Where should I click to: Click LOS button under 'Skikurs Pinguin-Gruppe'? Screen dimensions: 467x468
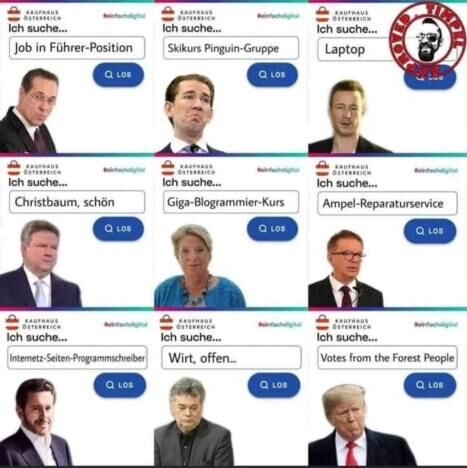point(272,75)
